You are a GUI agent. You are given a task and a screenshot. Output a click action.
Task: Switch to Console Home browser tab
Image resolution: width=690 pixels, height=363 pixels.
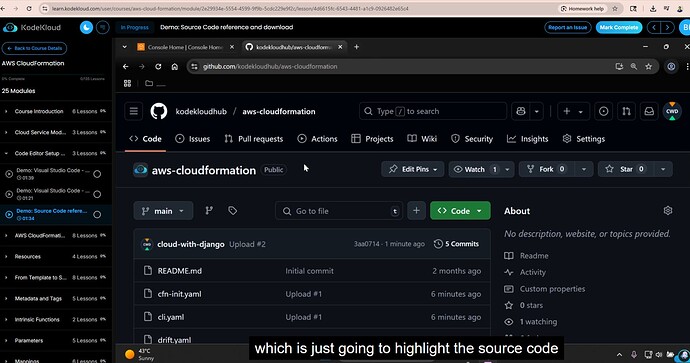click(186, 47)
